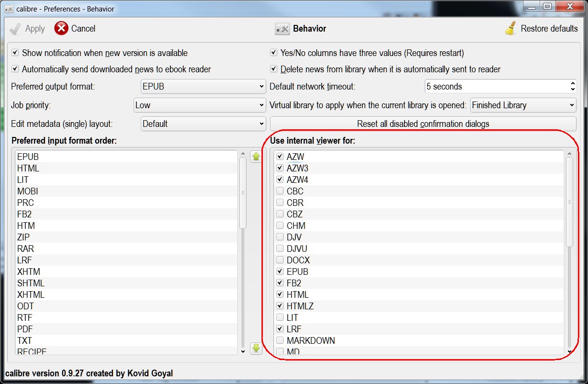Check CBR internal viewer checkbox
This screenshot has height=384, width=588.
click(x=280, y=203)
